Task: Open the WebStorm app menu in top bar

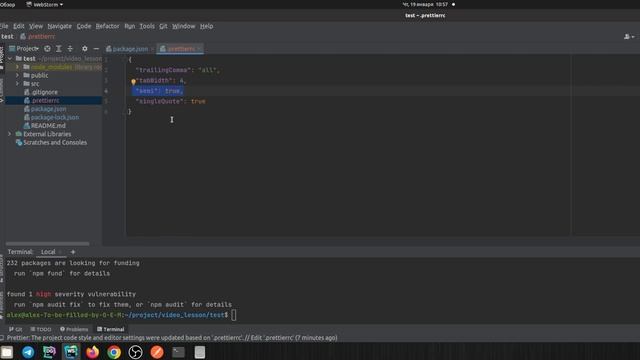Action: pos(44,4)
